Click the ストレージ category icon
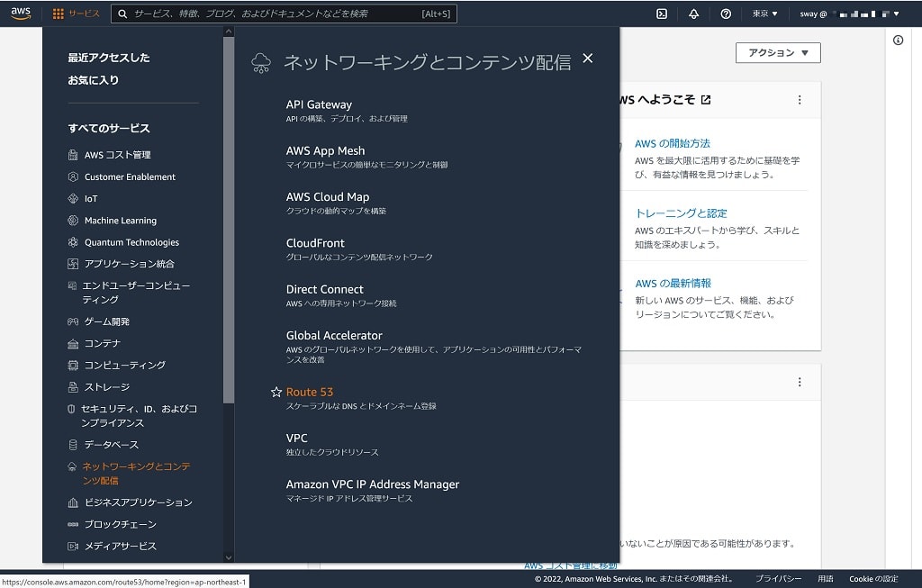The width and height of the screenshot is (922, 588). [x=73, y=387]
